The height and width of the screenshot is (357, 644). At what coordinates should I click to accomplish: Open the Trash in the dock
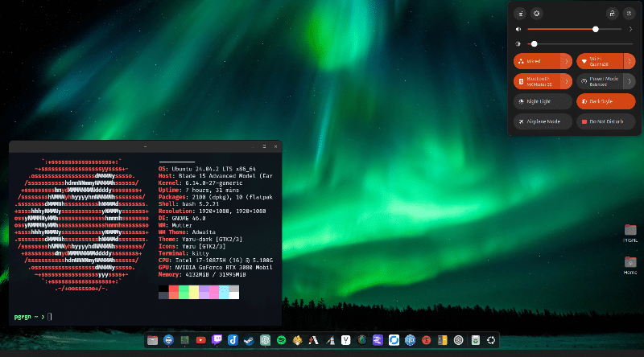pos(475,340)
